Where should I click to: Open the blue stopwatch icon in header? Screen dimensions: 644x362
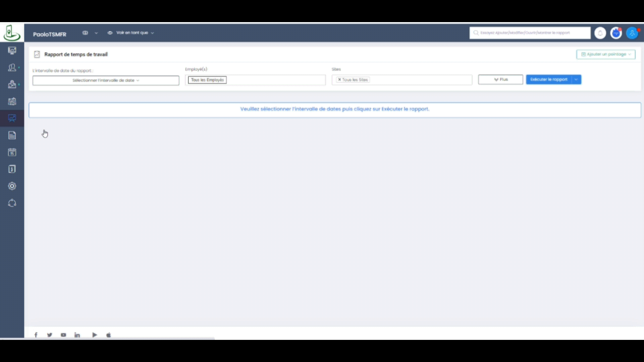coord(616,33)
